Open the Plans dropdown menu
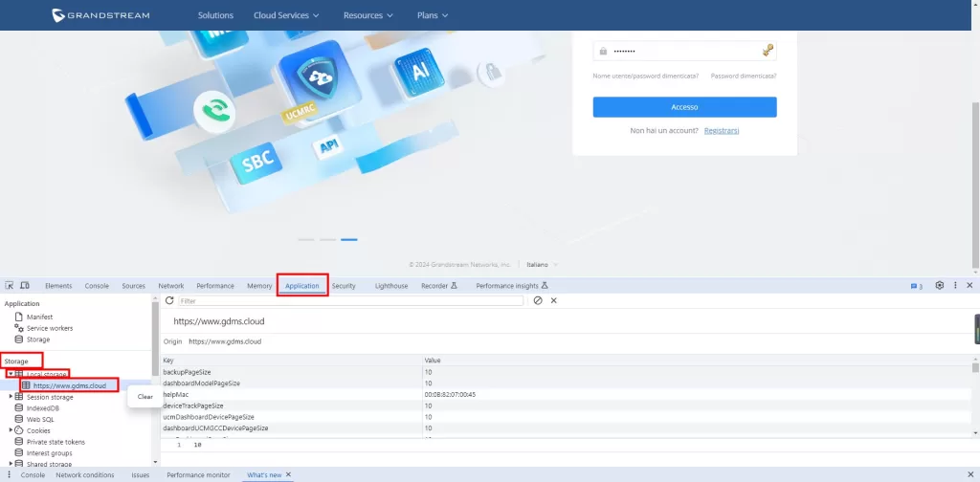Viewport: 980px width, 482px height. (433, 15)
